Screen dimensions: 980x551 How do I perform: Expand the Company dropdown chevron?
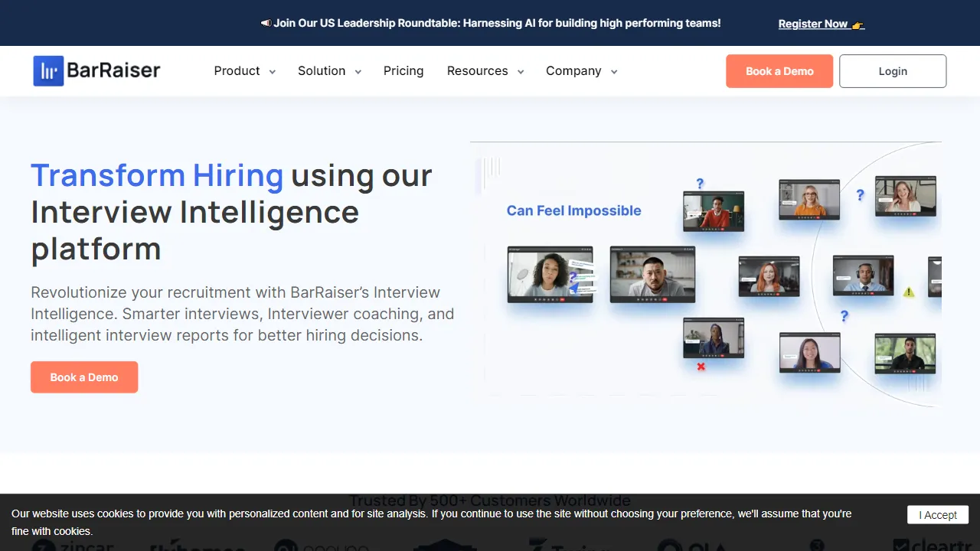tap(613, 72)
